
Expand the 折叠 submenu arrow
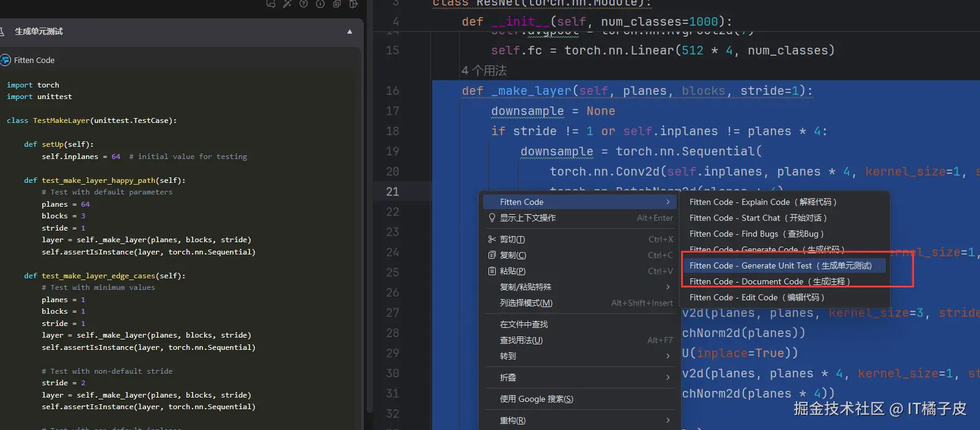[x=668, y=377]
